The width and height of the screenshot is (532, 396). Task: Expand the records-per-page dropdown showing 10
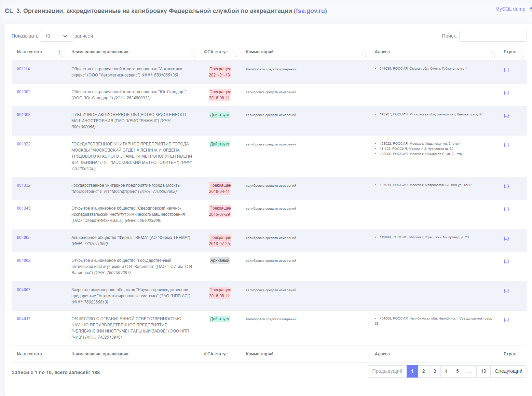pos(57,36)
